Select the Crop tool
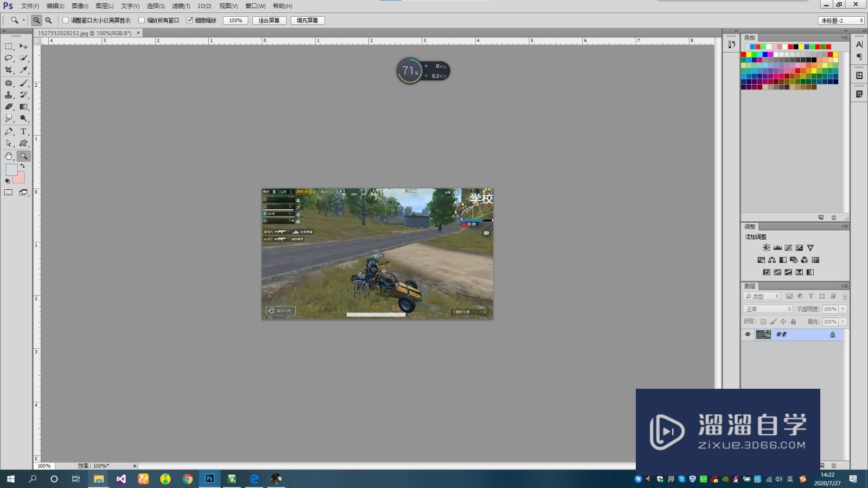The image size is (868, 488). pyautogui.click(x=9, y=70)
